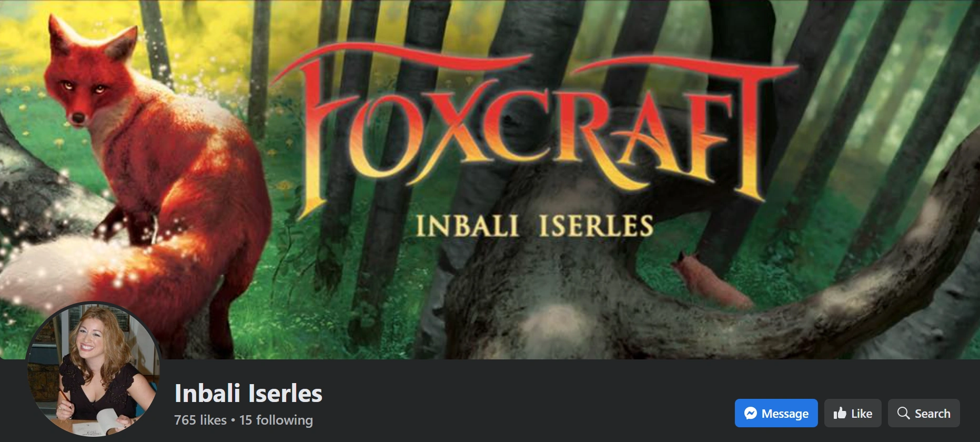The width and height of the screenshot is (980, 442).
Task: Click the dot separator between likes and following
Action: [233, 420]
